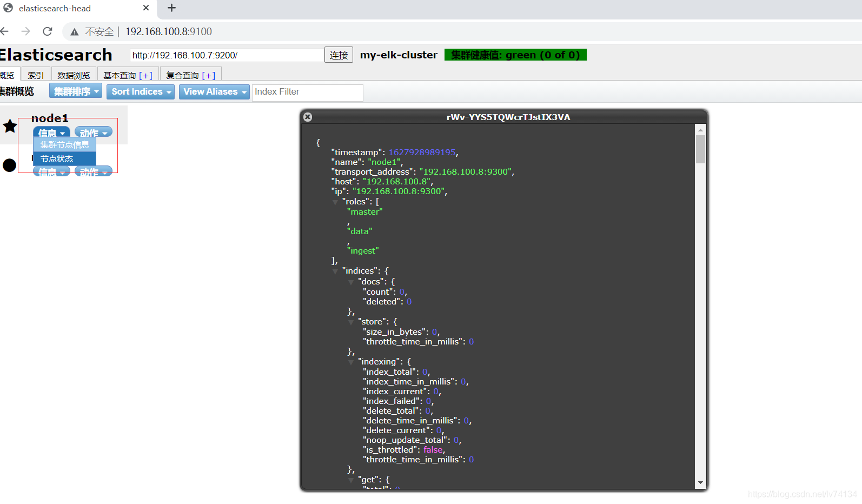862x504 pixels.
Task: Go back in browser history
Action: coord(5,31)
